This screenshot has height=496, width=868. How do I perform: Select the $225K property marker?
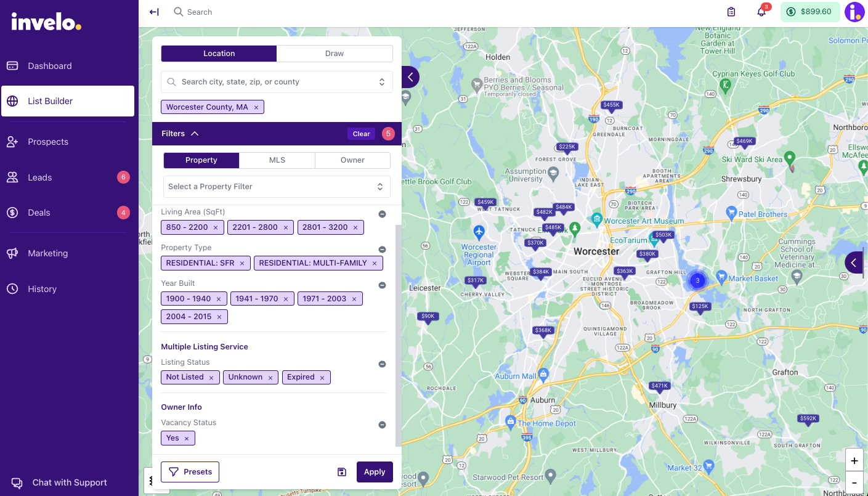tap(567, 147)
